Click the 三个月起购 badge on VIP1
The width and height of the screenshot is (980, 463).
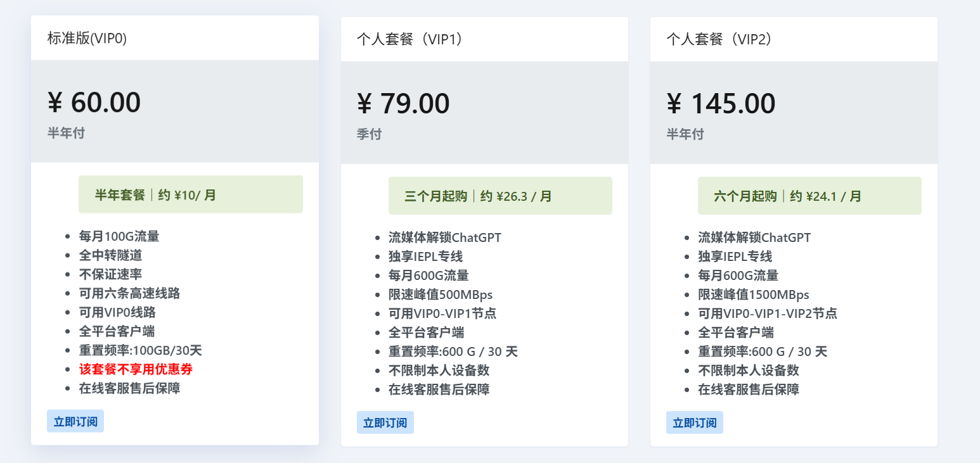[500, 196]
